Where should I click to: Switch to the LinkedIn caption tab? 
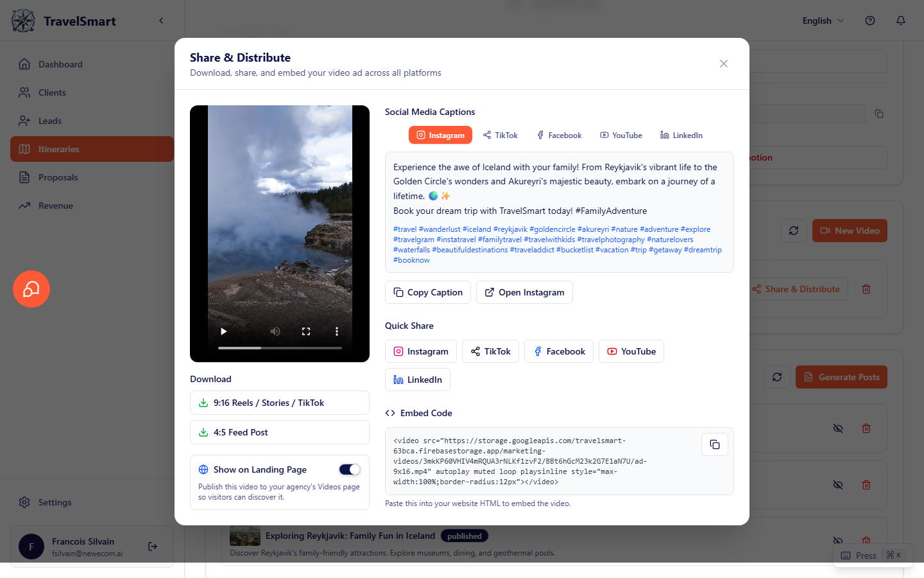click(681, 135)
